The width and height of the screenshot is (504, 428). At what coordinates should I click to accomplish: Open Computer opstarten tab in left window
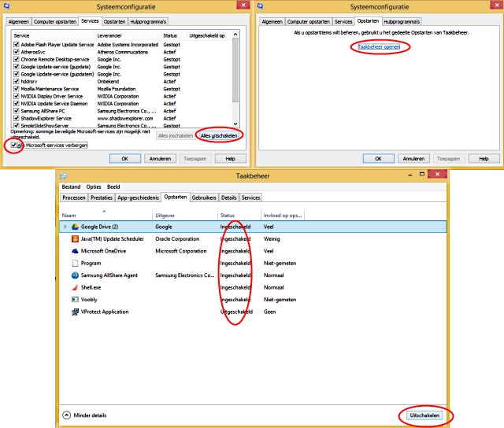(x=55, y=22)
